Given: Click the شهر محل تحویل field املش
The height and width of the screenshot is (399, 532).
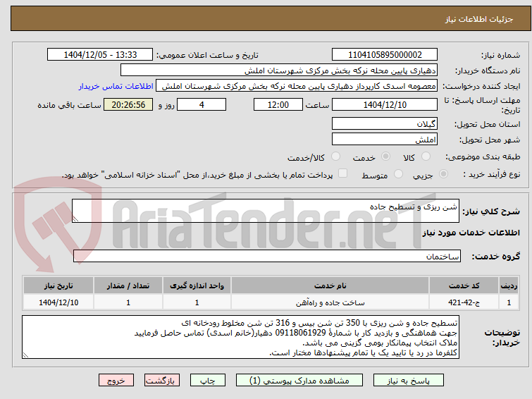Looking at the screenshot, I should [x=385, y=139].
